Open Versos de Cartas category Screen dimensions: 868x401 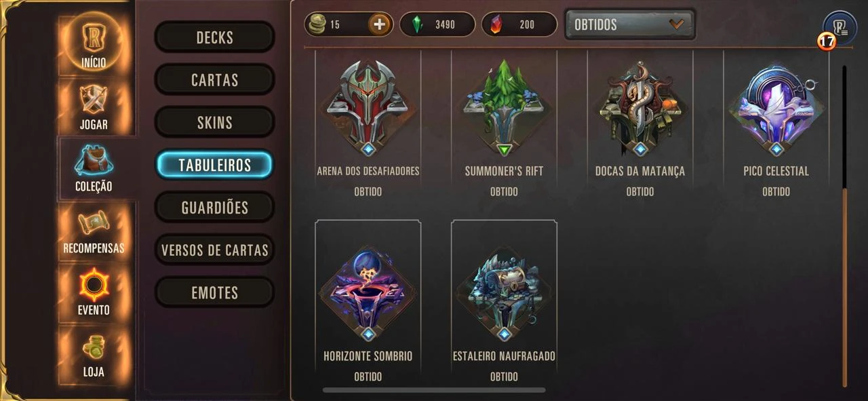point(214,250)
